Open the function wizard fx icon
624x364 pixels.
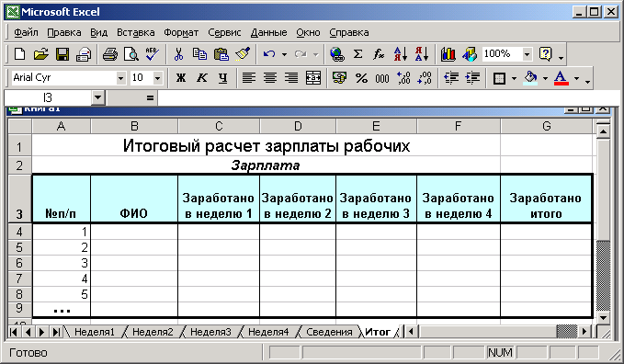point(379,54)
